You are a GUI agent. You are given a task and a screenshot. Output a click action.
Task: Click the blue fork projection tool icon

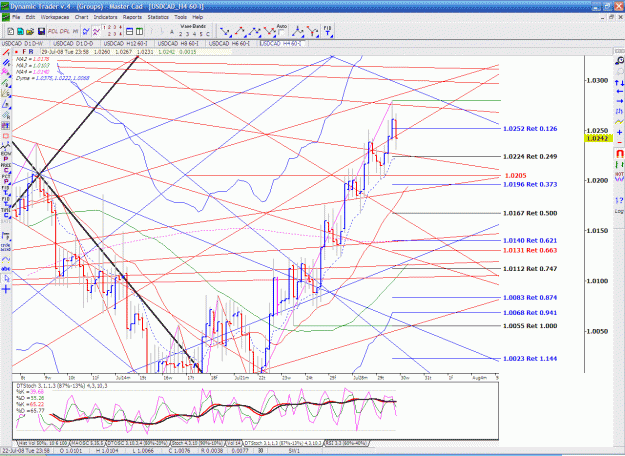pos(298,31)
